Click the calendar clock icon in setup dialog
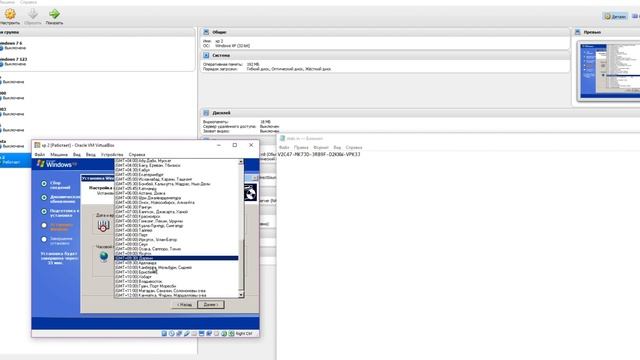640x360 pixels. (x=103, y=226)
